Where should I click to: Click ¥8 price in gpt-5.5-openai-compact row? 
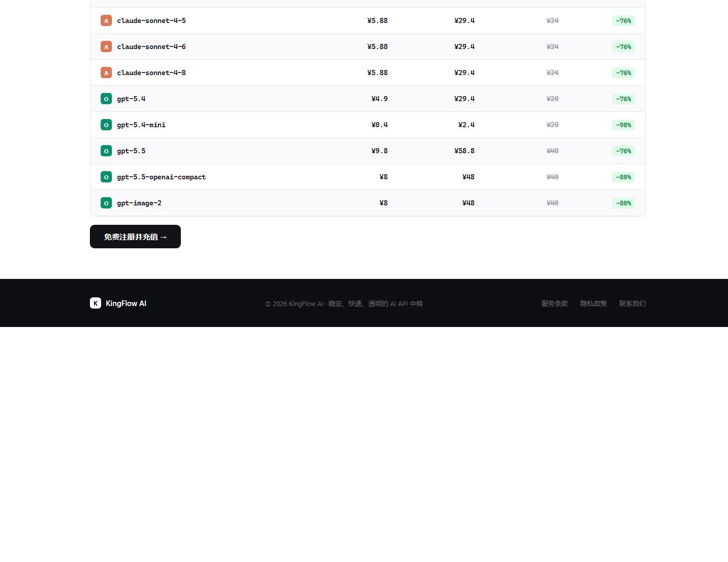click(384, 177)
